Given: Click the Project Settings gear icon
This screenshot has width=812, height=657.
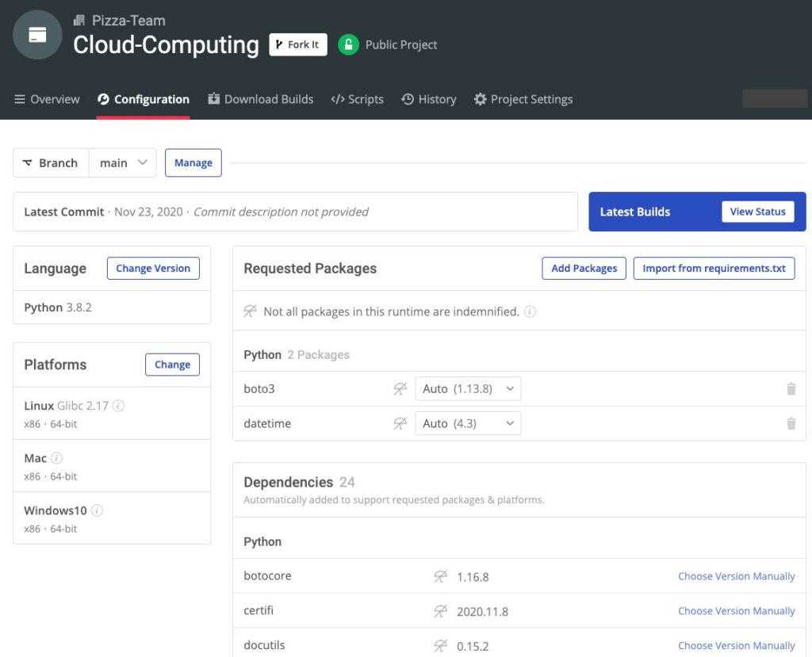Looking at the screenshot, I should pyautogui.click(x=480, y=99).
